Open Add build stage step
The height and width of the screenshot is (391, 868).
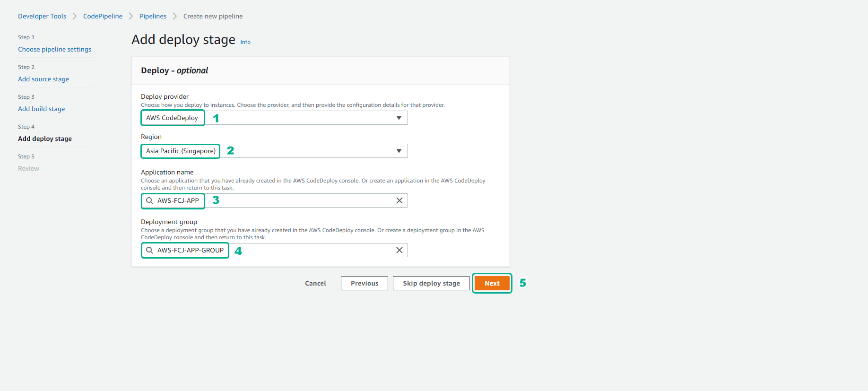(42, 109)
